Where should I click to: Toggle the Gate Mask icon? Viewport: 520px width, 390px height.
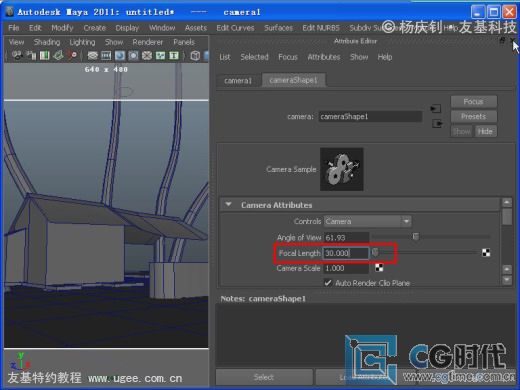click(x=133, y=55)
